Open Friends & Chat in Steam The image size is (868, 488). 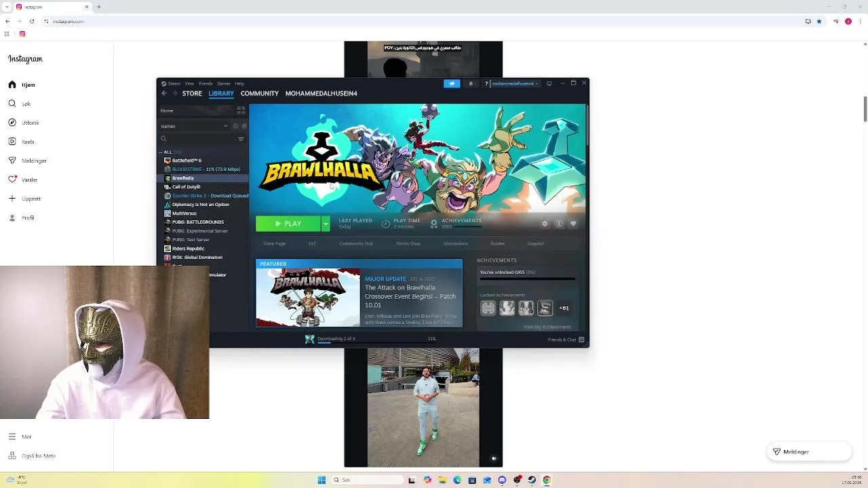(566, 340)
